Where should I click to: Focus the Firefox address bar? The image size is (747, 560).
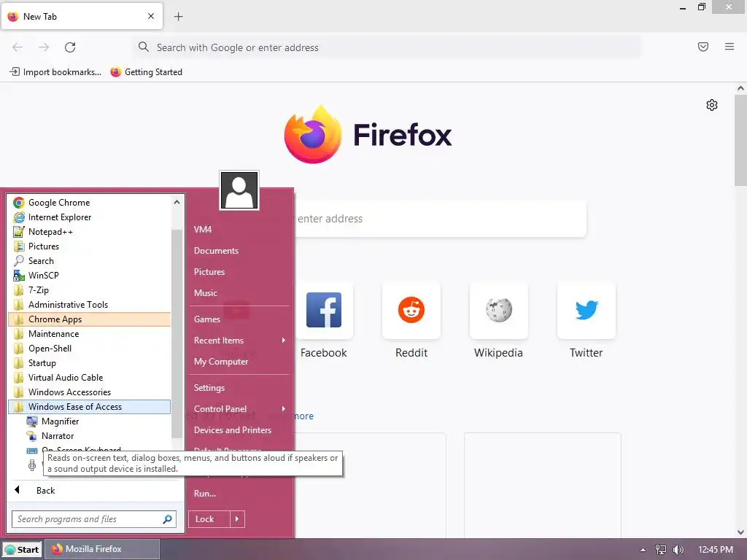[x=387, y=47]
